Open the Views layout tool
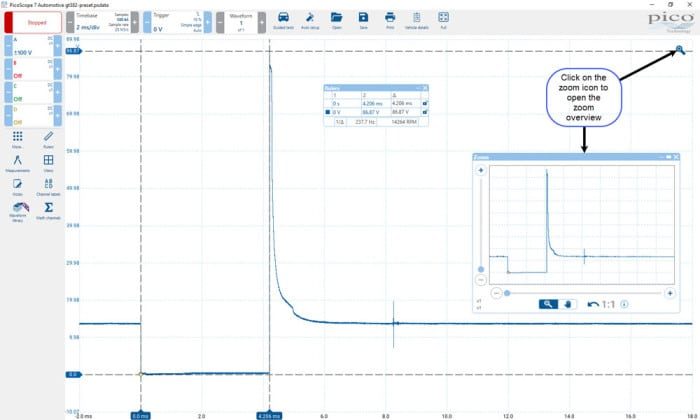700x420 pixels. point(48,163)
